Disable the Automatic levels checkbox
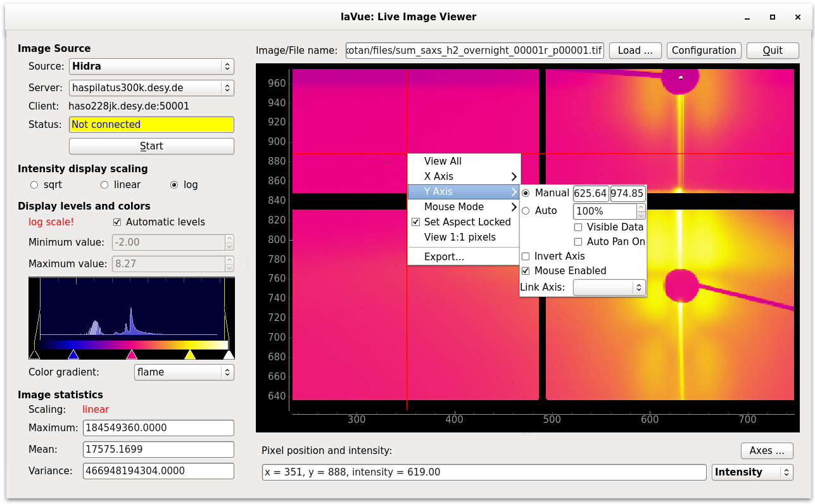 point(117,222)
